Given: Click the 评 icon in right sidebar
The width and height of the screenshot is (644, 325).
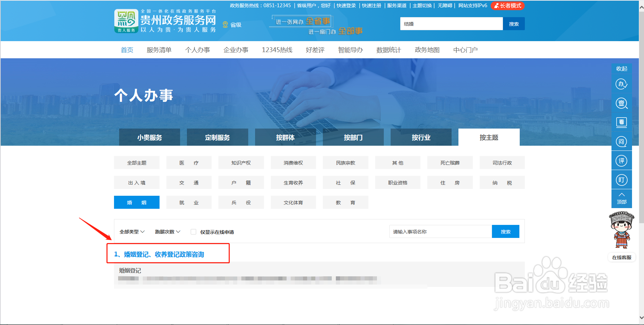Looking at the screenshot, I should tap(621, 161).
